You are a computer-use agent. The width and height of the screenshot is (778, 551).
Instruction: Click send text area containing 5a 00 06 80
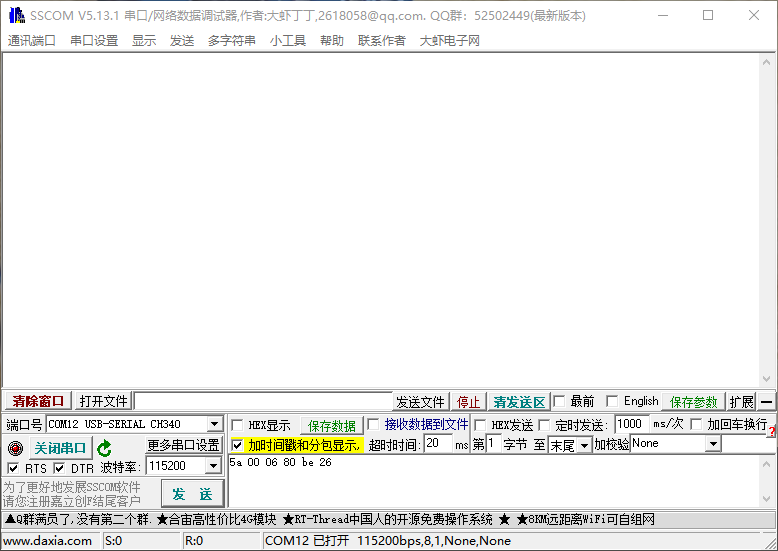click(x=493, y=481)
